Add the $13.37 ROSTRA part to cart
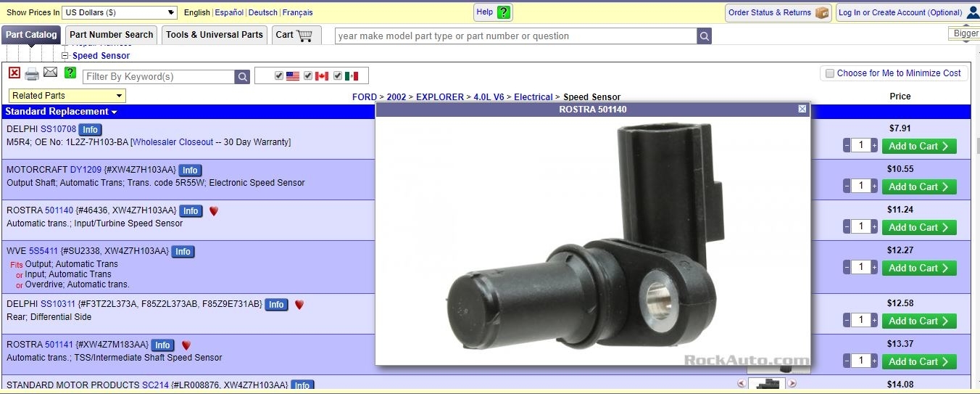Image resolution: width=980 pixels, height=394 pixels. click(919, 361)
